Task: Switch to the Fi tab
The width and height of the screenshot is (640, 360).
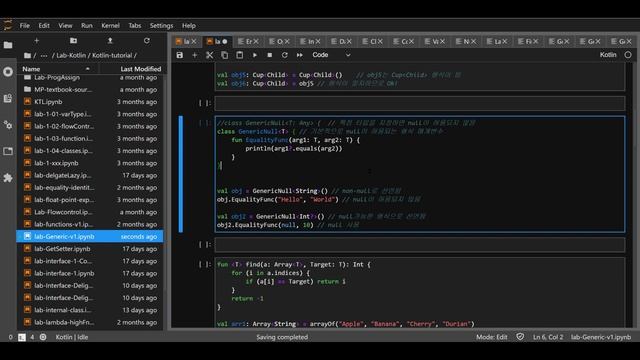Action: click(x=528, y=41)
